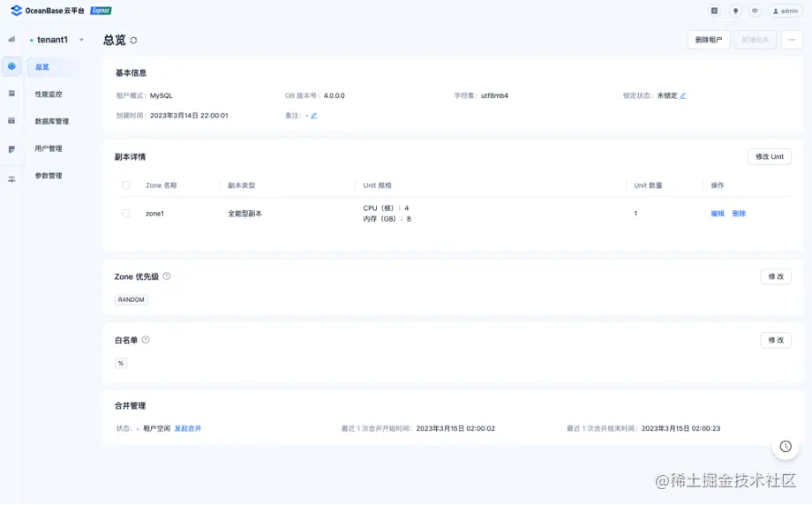Screen dimensions: 812x505
Task: Click 修改 button in Zone 优先级 section
Action: [776, 276]
